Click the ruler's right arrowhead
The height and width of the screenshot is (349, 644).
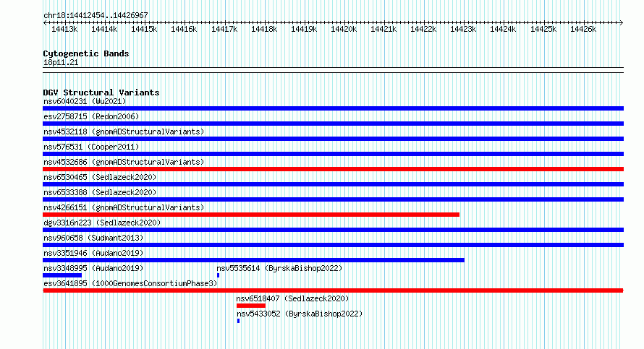click(622, 22)
